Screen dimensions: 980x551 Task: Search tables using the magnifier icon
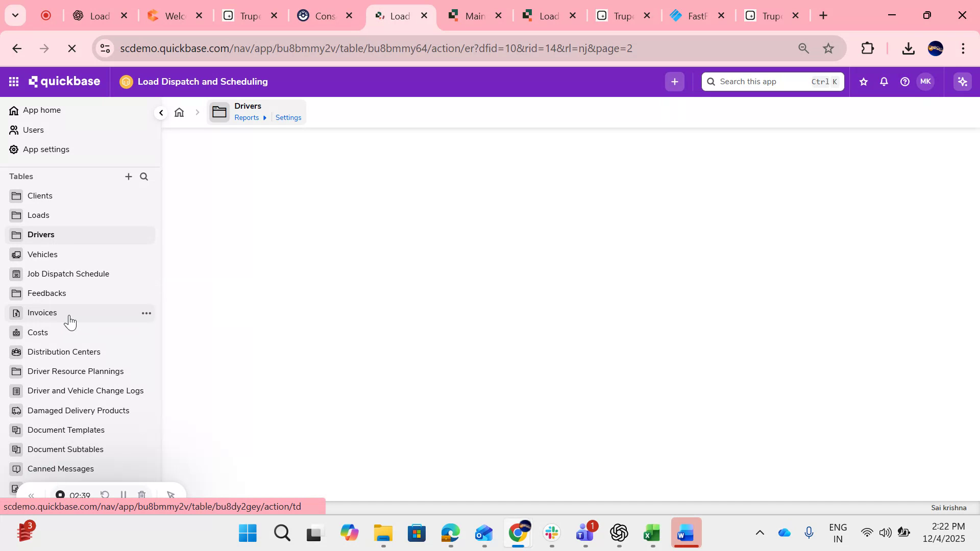(144, 177)
